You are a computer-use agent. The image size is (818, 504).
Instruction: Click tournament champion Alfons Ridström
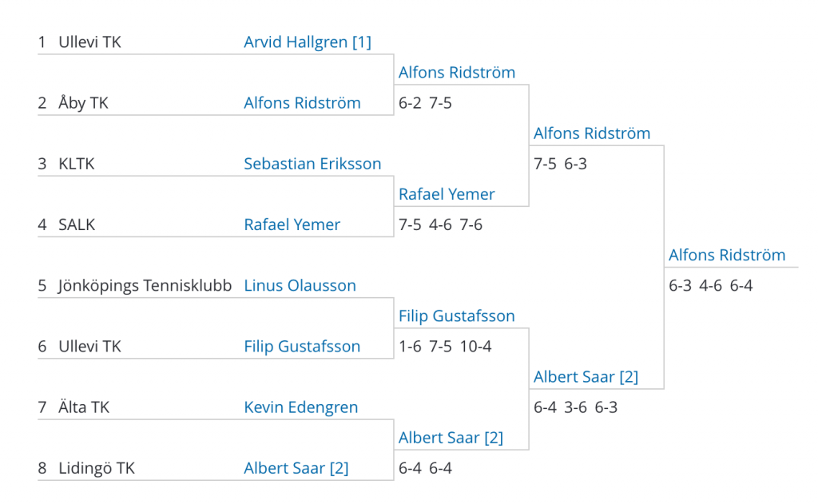[727, 255]
